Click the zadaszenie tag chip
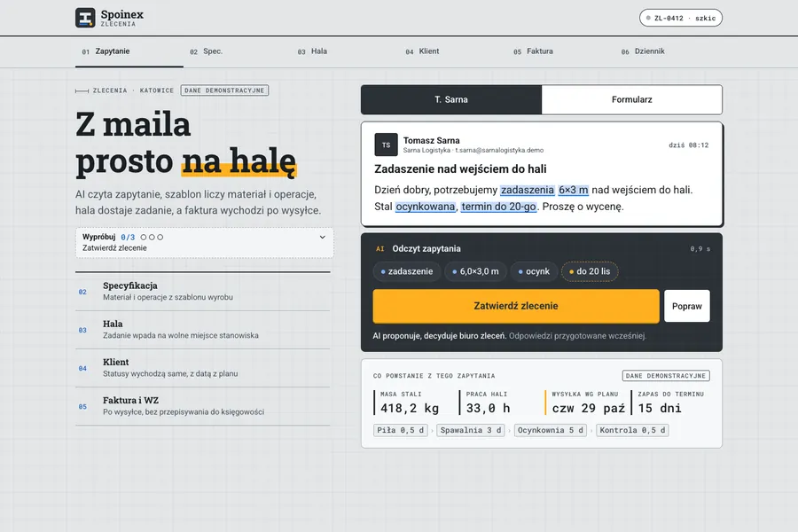798x532 pixels. 406,271
